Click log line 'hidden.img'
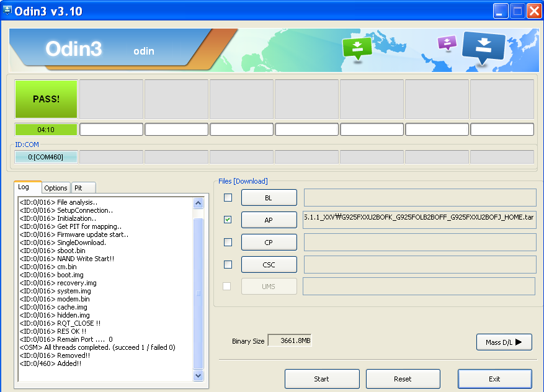The image size is (544, 392). pyautogui.click(x=55, y=315)
